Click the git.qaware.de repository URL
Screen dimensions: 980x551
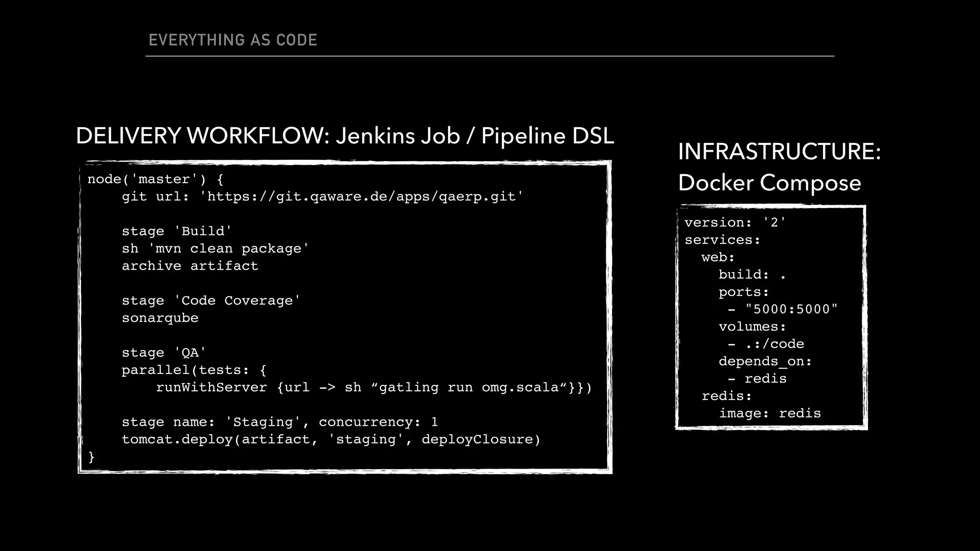tap(362, 197)
